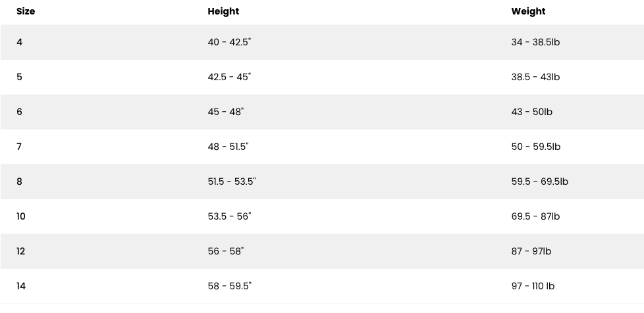Click the Height column header
Viewport: 644px width, 313px height.
[223, 11]
